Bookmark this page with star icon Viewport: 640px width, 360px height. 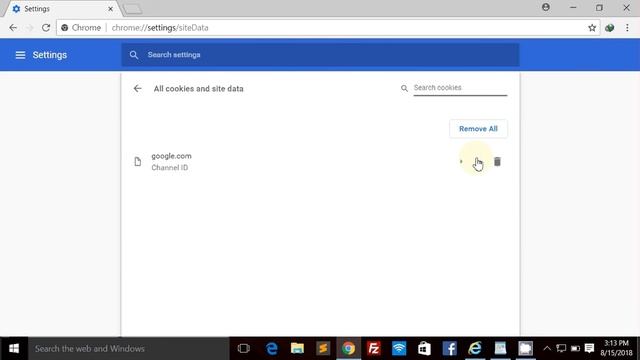pyautogui.click(x=592, y=28)
